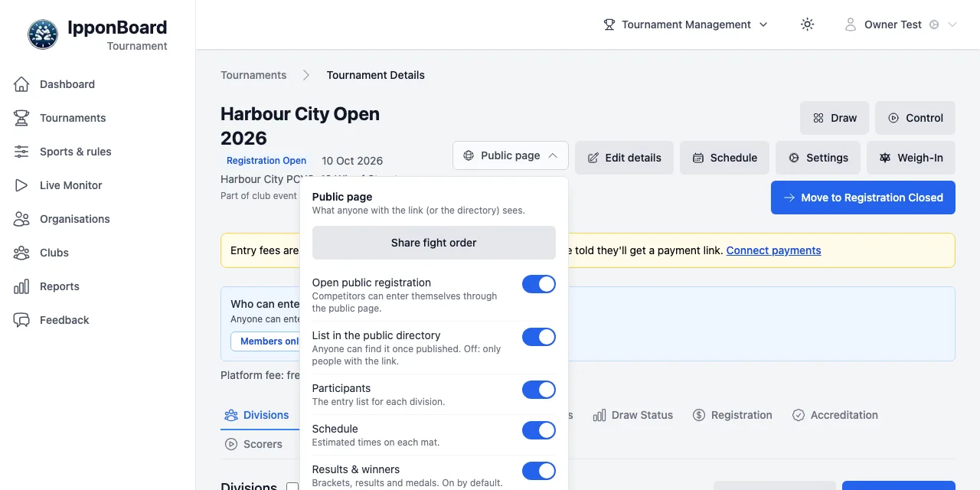The image size is (980, 490).
Task: Select the Scorers tab
Action: coord(253,444)
